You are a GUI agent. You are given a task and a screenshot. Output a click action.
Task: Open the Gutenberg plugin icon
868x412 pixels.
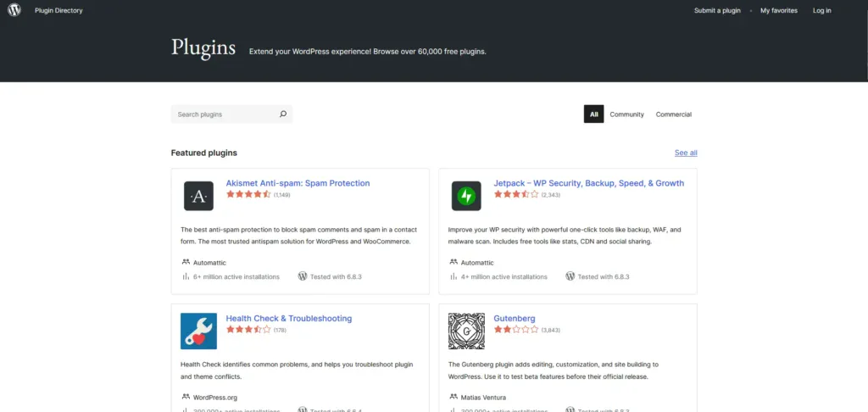(466, 331)
